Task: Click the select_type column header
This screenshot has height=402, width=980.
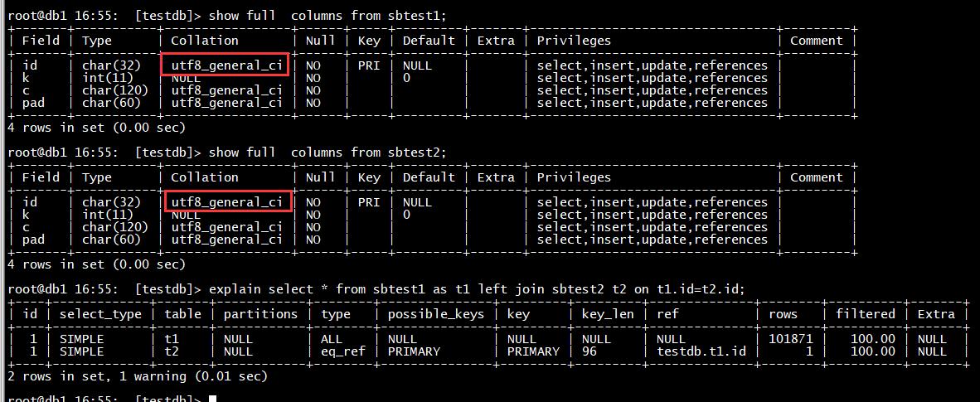Action: tap(100, 314)
